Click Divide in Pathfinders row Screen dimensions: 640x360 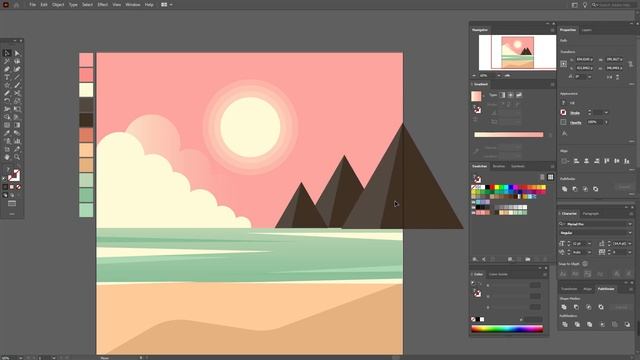[x=565, y=324]
